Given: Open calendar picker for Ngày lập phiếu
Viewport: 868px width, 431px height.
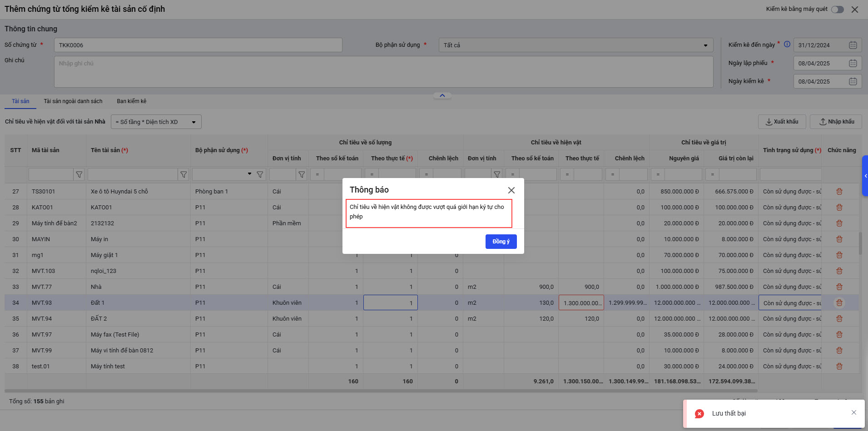Looking at the screenshot, I should (853, 64).
